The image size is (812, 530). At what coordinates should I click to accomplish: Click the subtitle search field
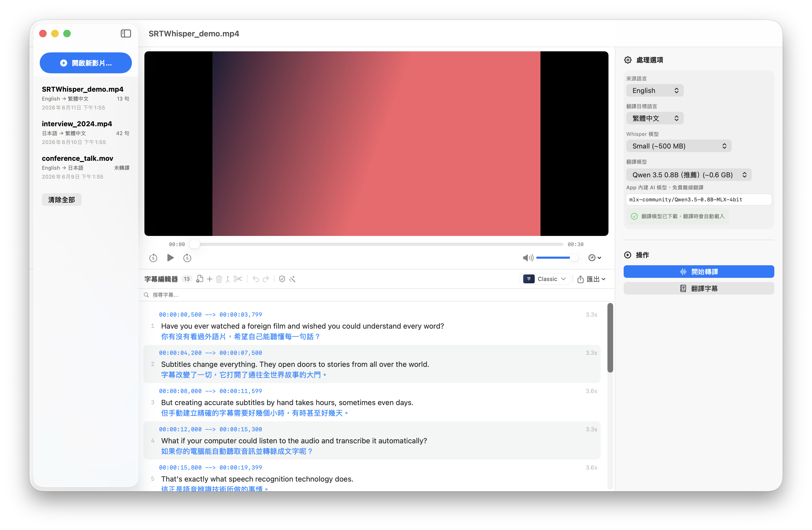tap(376, 295)
